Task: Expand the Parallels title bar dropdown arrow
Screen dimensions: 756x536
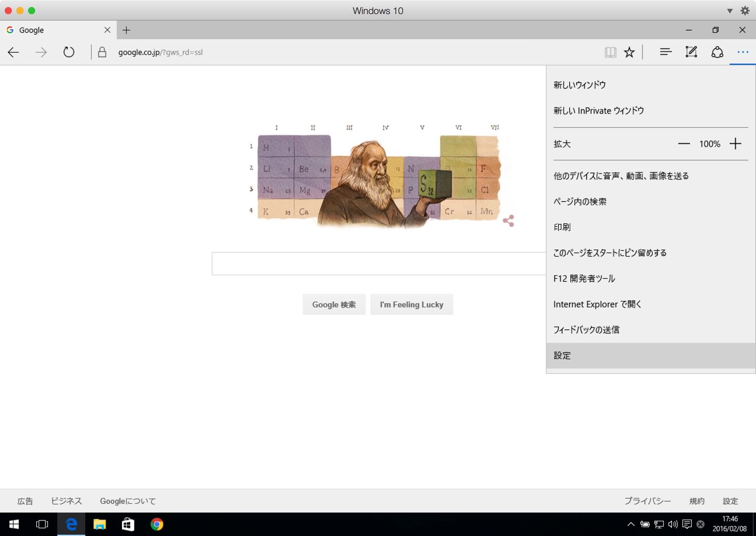Action: point(730,11)
